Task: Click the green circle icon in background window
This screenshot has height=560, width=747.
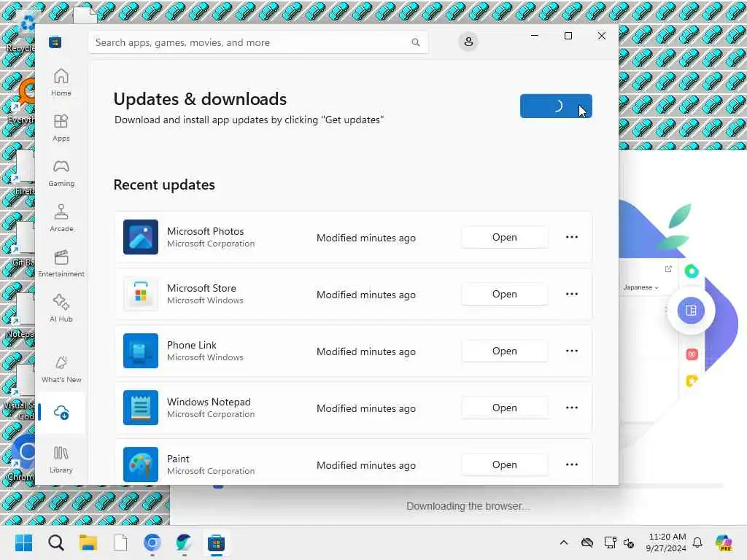Action: [692, 271]
